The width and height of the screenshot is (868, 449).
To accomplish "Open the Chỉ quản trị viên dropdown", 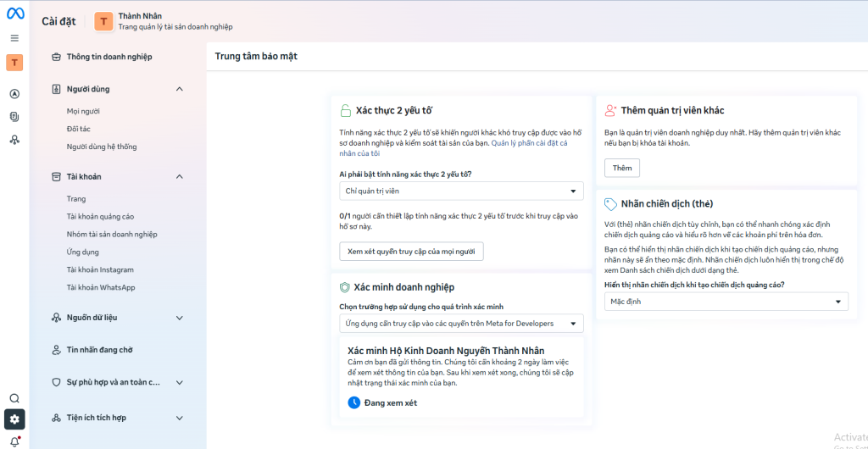I will [460, 191].
